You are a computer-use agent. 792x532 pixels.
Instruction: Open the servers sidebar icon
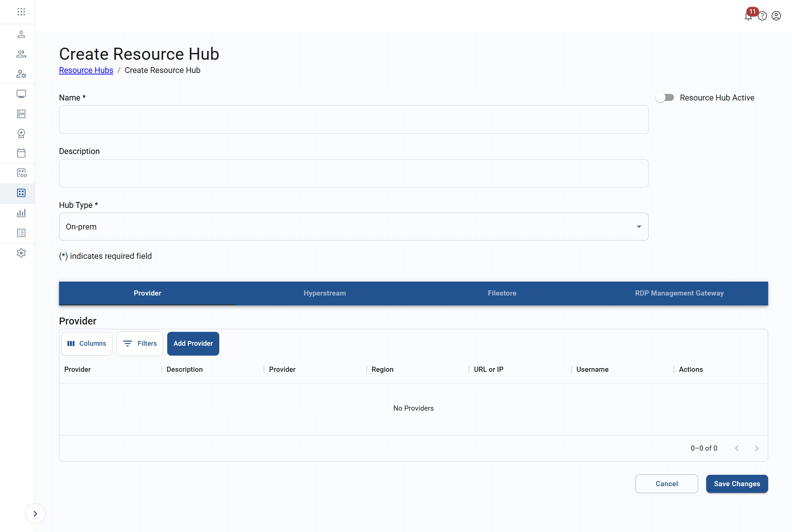tap(21, 114)
